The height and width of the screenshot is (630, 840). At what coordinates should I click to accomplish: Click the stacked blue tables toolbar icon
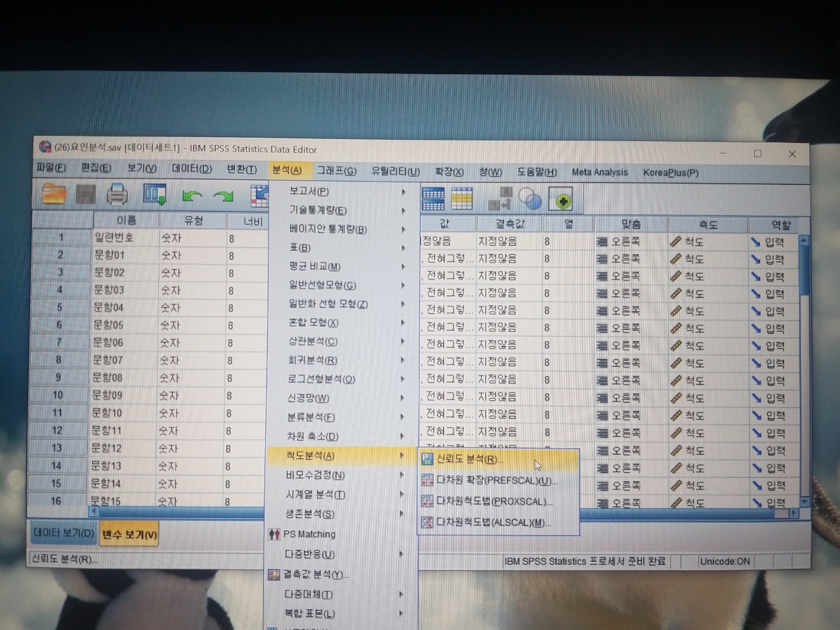click(x=432, y=198)
